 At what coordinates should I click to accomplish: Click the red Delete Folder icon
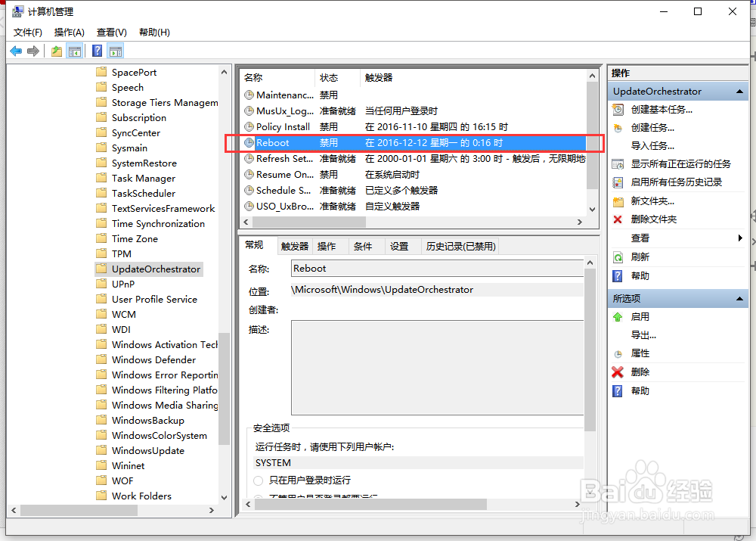(x=616, y=219)
